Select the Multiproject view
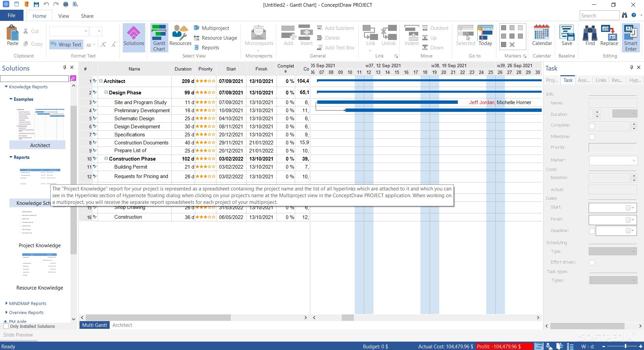The width and height of the screenshot is (644, 350). point(212,28)
